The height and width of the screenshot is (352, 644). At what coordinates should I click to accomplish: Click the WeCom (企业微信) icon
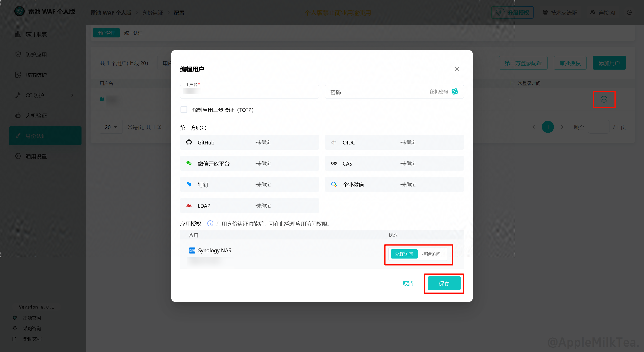[x=334, y=184]
